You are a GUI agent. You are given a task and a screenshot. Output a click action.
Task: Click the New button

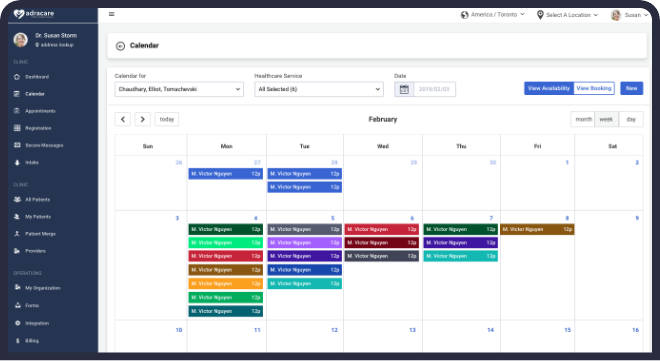click(x=631, y=88)
